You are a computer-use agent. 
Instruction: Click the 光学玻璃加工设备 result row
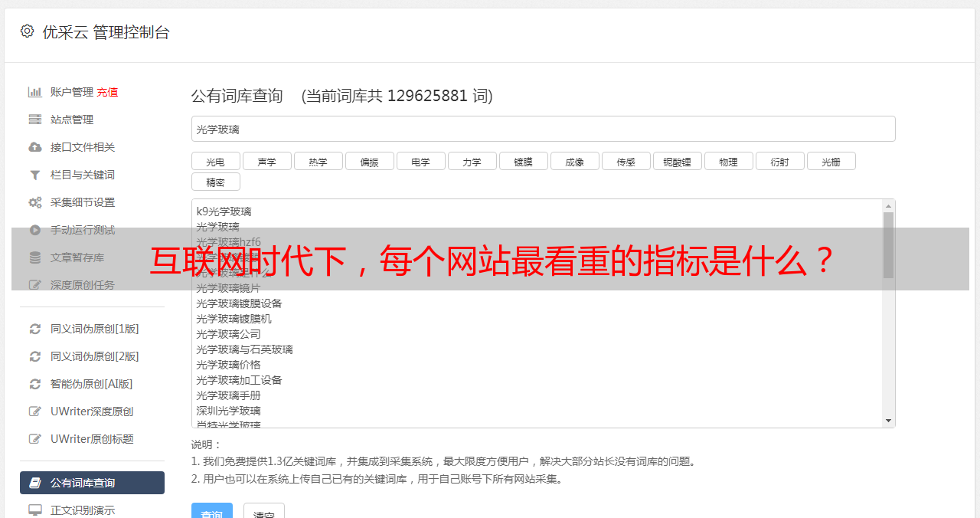click(x=239, y=380)
